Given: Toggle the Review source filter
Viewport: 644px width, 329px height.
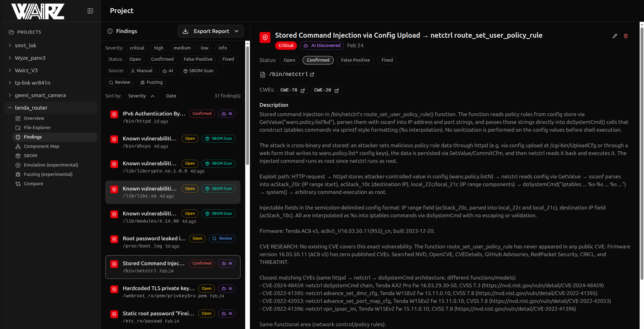Looking at the screenshot, I should pos(120,82).
